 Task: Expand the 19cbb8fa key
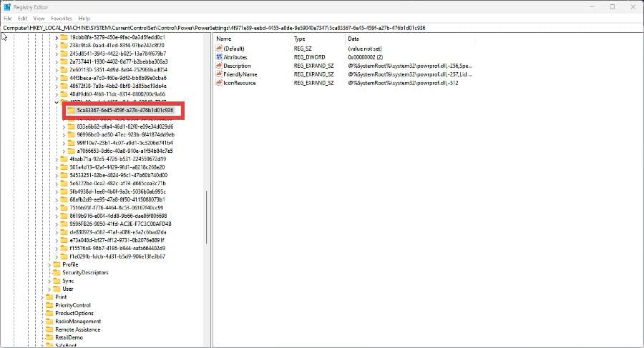pos(57,37)
